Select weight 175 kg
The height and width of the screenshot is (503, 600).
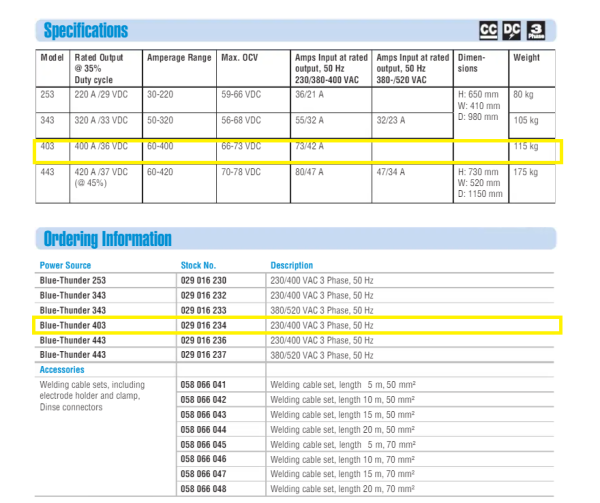tap(526, 172)
